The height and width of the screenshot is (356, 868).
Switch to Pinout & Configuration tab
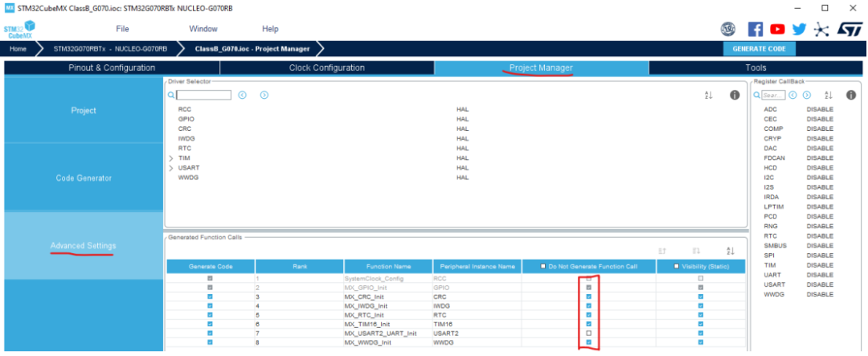(x=112, y=68)
